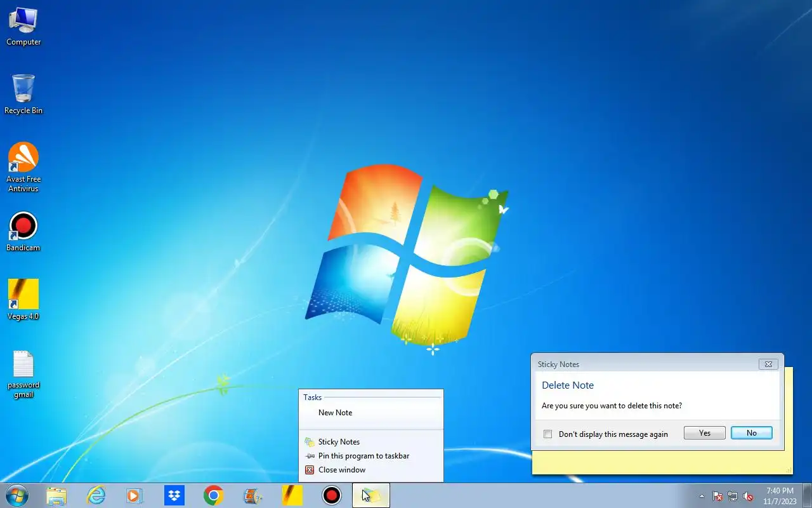Viewport: 812px width, 508px height.
Task: Show hidden system tray icons
Action: 702,496
